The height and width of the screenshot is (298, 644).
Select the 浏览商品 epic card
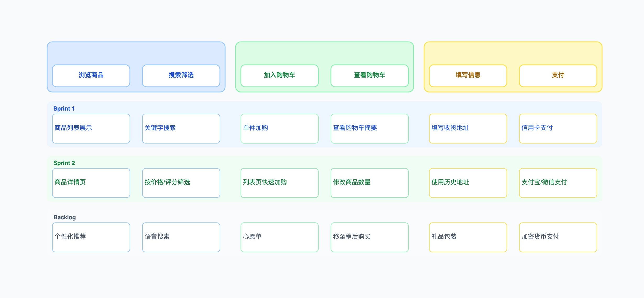point(91,76)
